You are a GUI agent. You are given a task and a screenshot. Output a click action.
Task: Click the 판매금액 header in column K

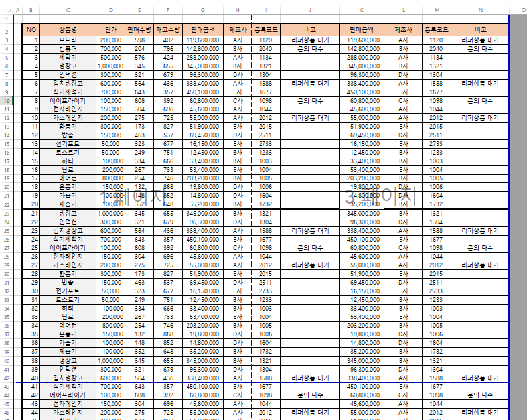(x=362, y=30)
